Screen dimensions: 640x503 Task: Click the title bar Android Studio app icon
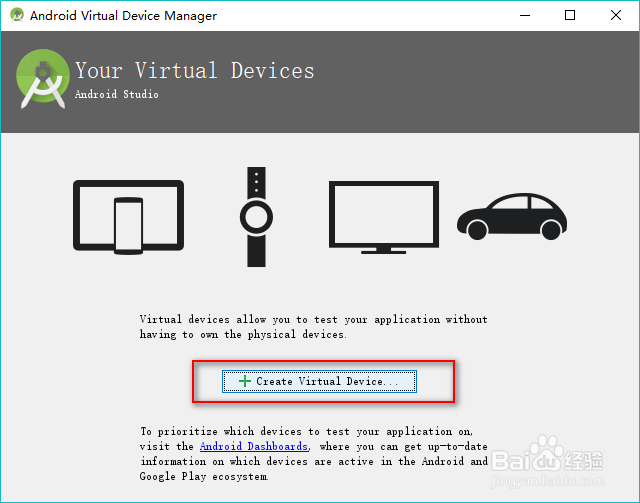point(17,15)
